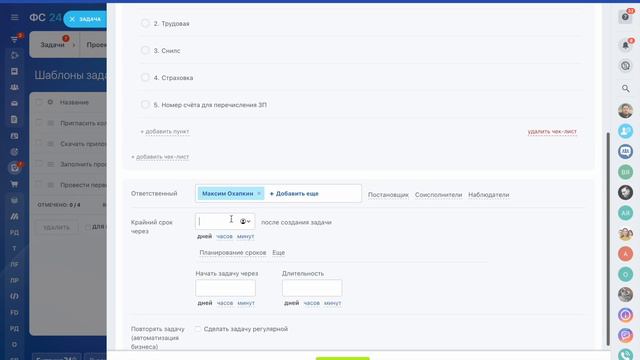Check the '4. Страховка' checklist item
This screenshot has width=640, height=360.
145,77
